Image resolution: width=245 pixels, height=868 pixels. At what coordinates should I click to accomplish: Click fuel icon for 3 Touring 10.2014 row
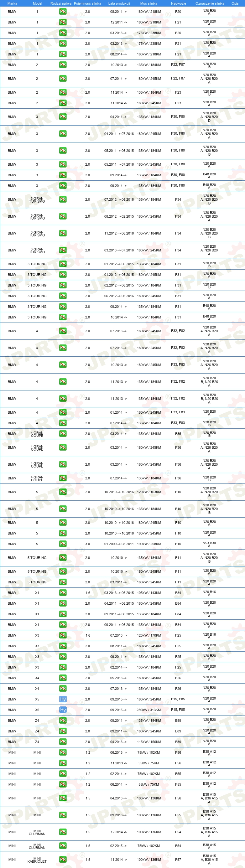tap(63, 317)
